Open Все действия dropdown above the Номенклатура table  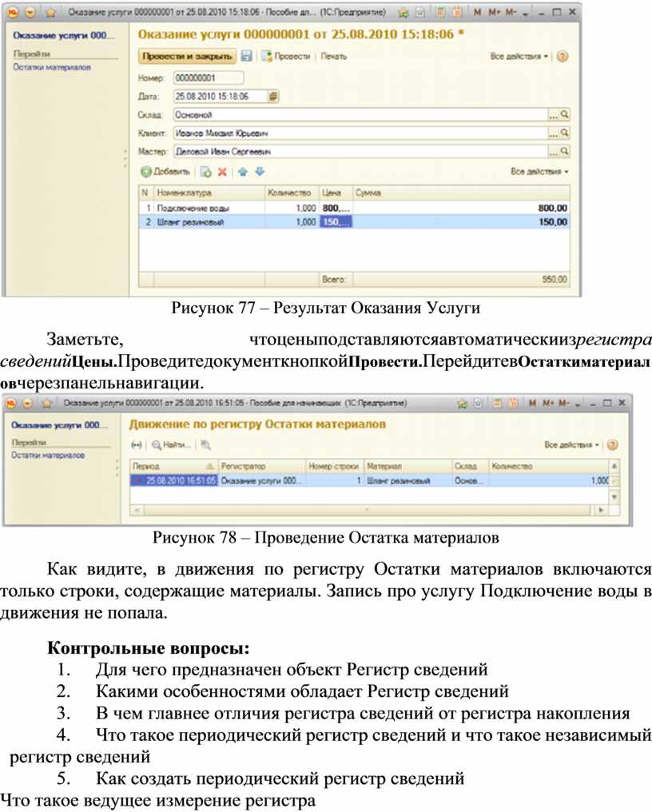coord(539,171)
